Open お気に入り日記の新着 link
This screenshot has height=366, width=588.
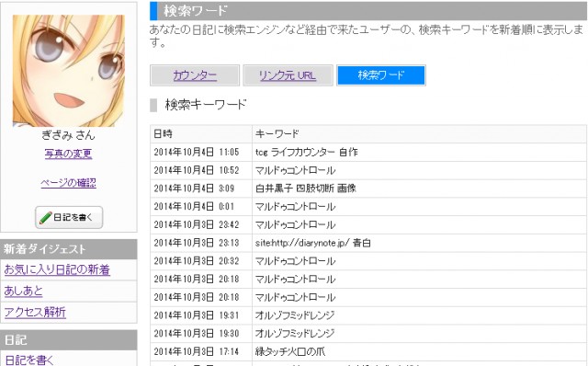coord(57,269)
